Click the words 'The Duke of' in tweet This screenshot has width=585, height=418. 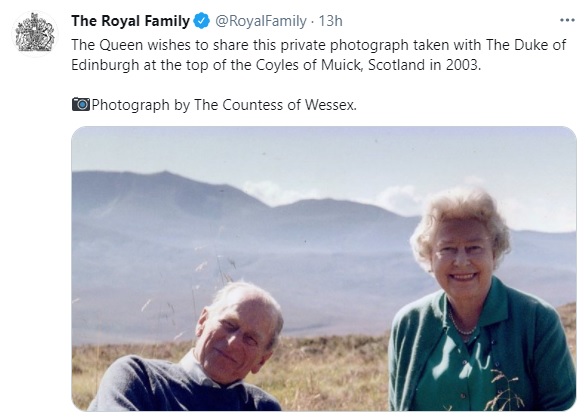tap(526, 45)
